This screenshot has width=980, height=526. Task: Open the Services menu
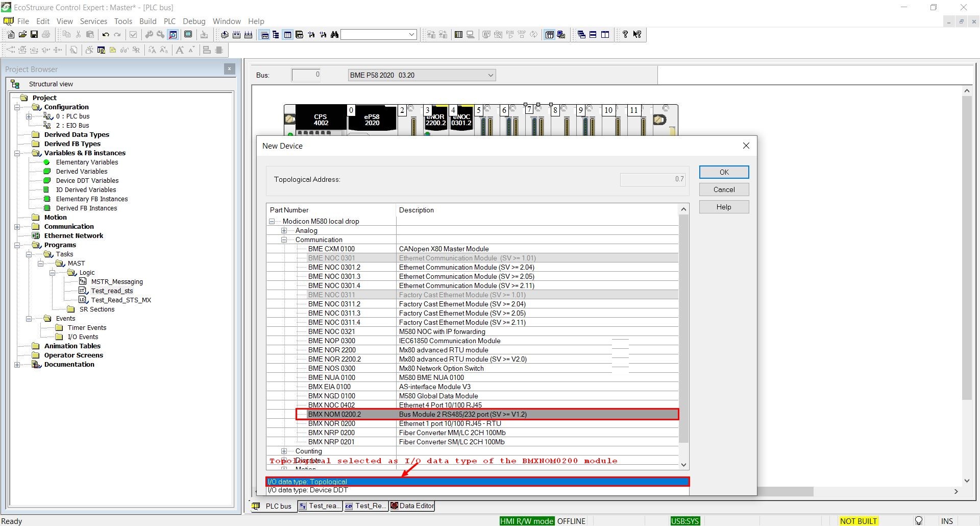(x=93, y=21)
